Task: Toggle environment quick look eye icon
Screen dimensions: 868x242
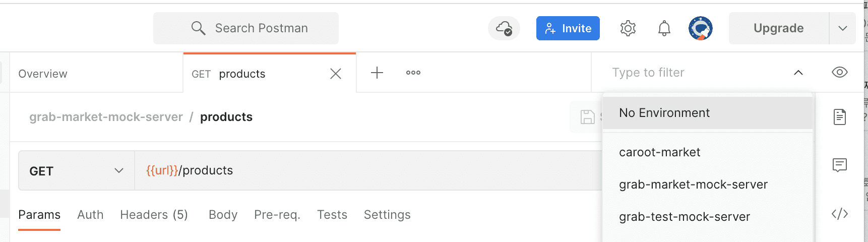Action: (x=839, y=72)
